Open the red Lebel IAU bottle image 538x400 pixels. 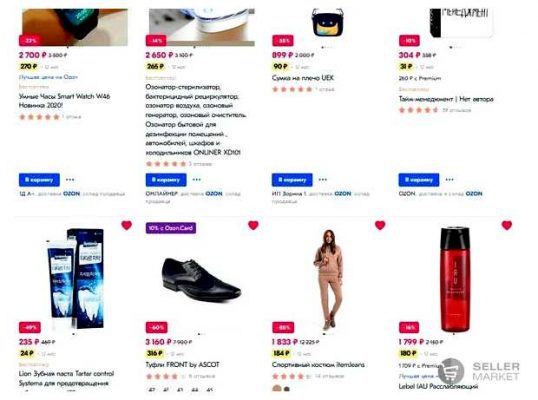coord(456,280)
